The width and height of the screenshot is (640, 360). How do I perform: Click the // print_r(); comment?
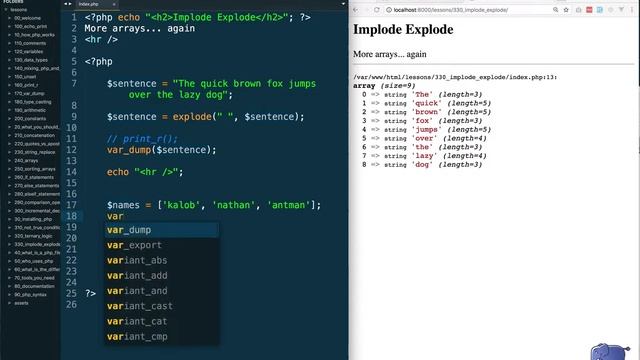[142, 139]
